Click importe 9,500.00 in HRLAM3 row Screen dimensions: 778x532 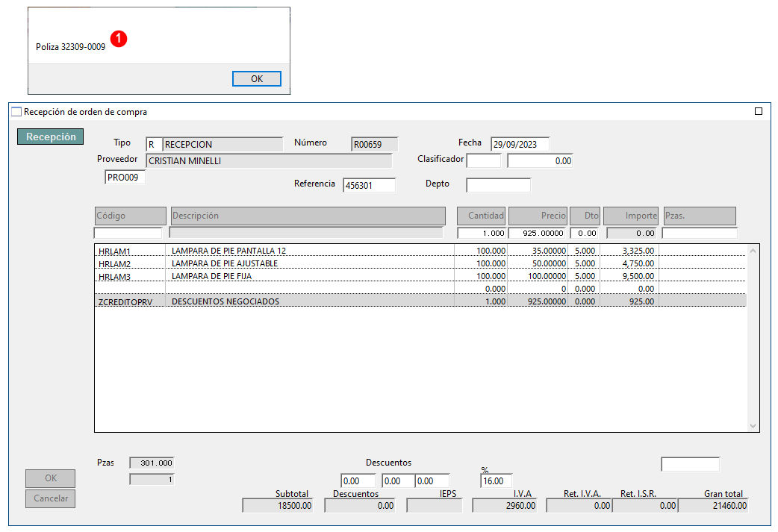[x=638, y=276]
